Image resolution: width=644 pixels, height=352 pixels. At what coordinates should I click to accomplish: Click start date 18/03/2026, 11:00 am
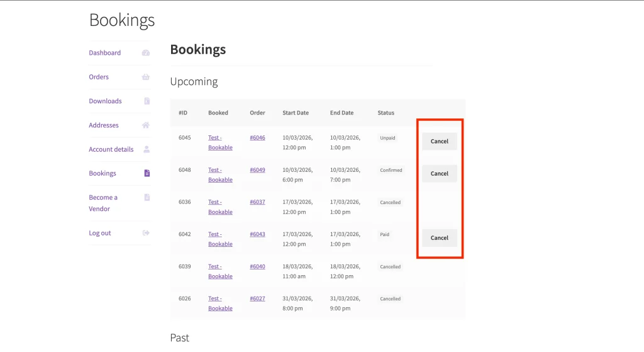tap(297, 271)
